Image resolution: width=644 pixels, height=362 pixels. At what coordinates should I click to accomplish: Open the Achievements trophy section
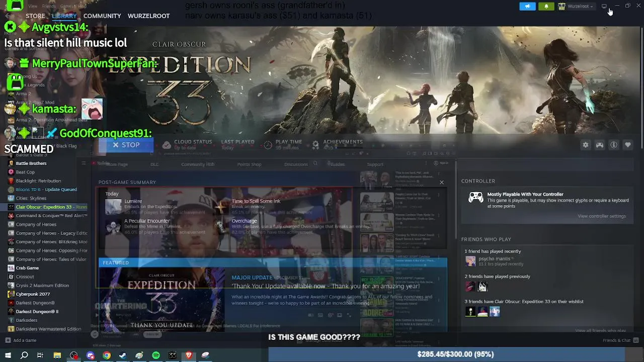[x=315, y=145]
